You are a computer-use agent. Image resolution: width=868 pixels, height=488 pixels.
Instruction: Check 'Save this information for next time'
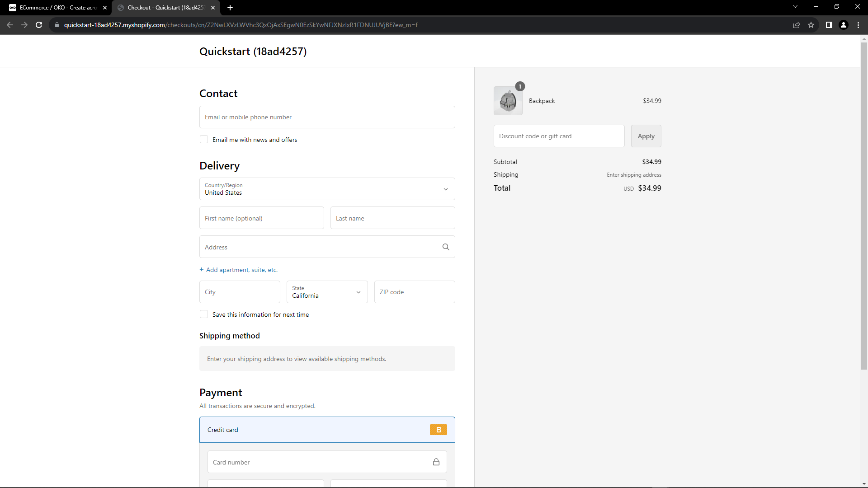coord(204,314)
